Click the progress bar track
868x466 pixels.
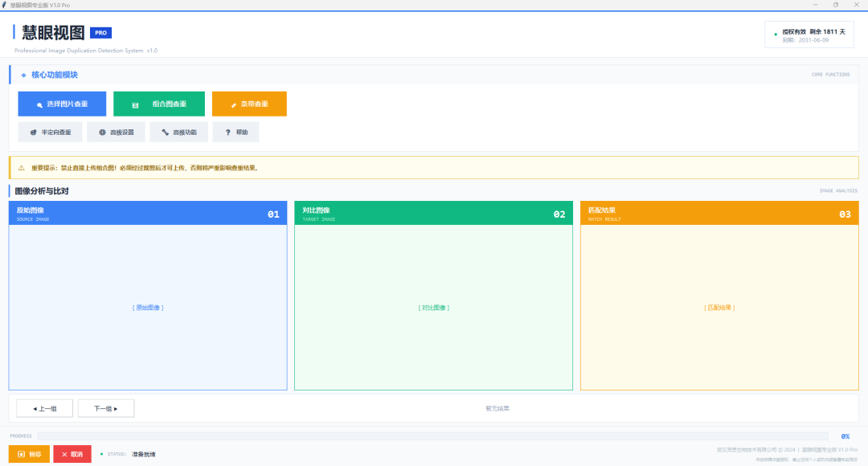coord(433,436)
